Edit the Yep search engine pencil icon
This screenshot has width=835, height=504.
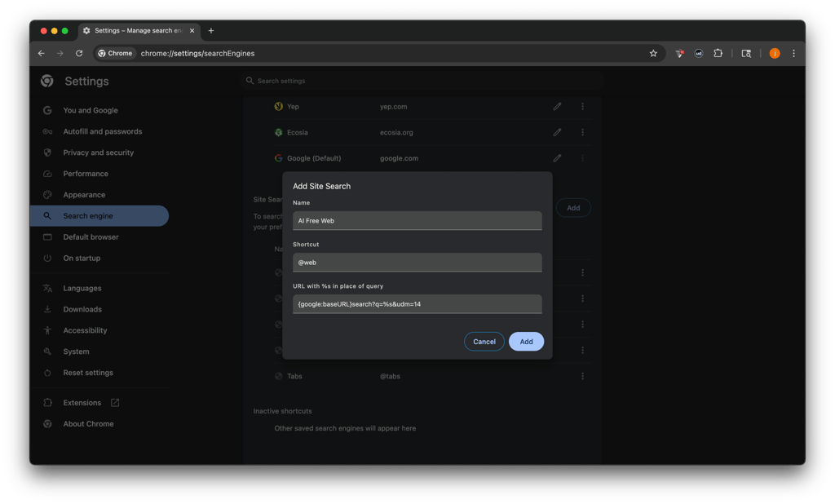pos(557,107)
